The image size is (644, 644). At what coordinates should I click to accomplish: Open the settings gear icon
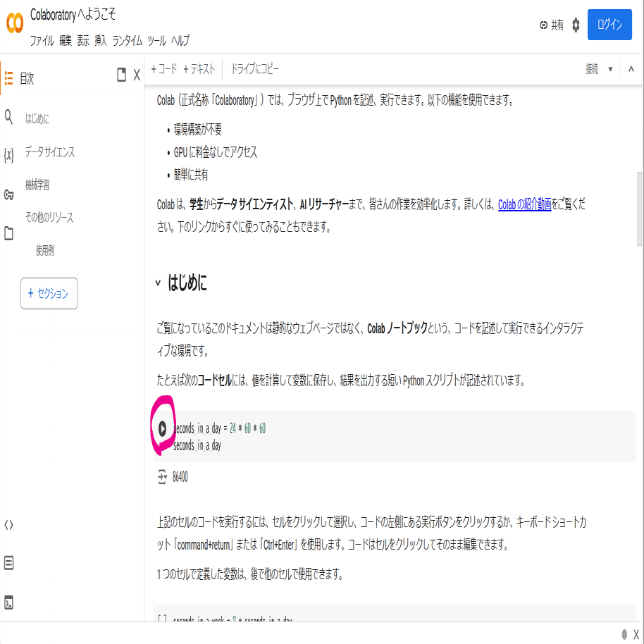click(x=576, y=25)
